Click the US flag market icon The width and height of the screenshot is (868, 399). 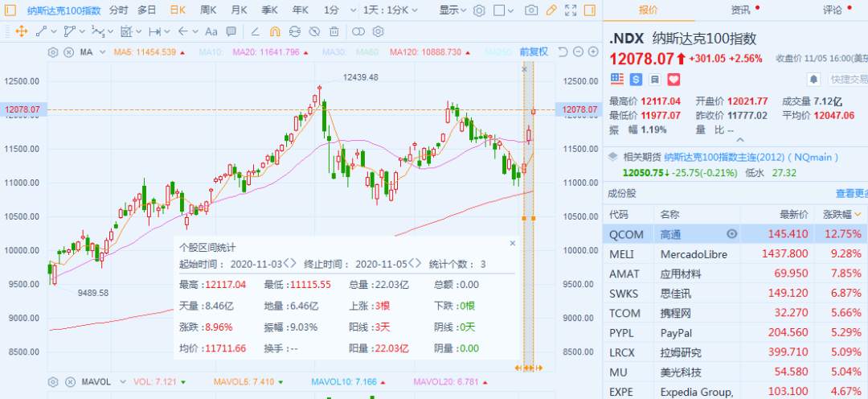[x=616, y=80]
